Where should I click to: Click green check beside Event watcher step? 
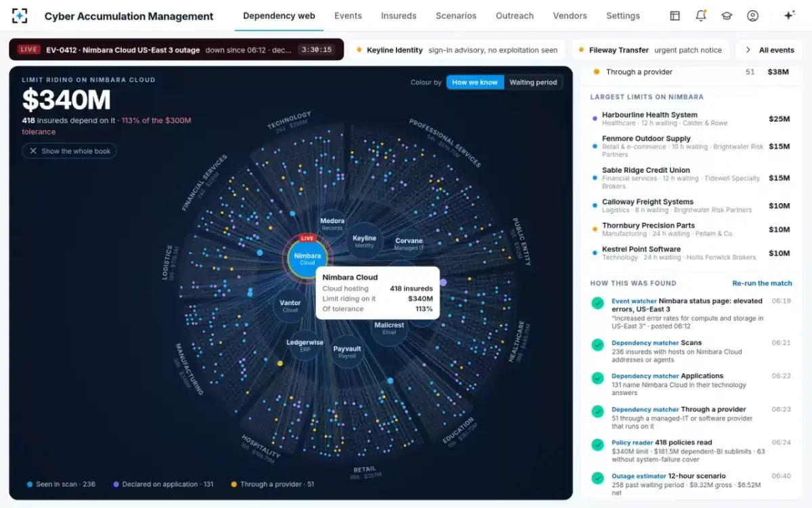[597, 303]
